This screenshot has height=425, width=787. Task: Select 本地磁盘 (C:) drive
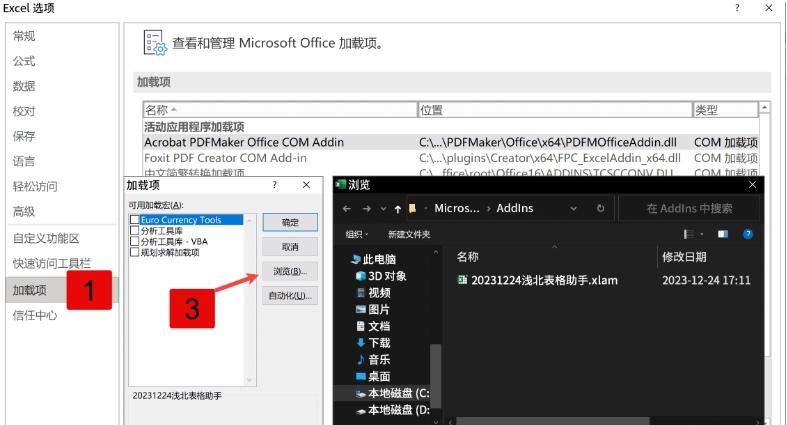(392, 393)
